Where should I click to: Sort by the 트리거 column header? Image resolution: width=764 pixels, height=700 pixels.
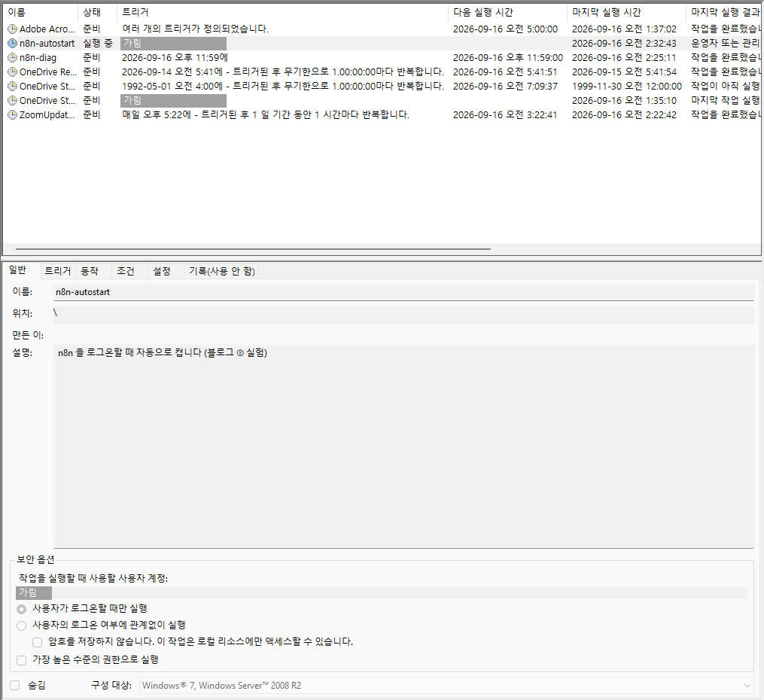[282, 12]
